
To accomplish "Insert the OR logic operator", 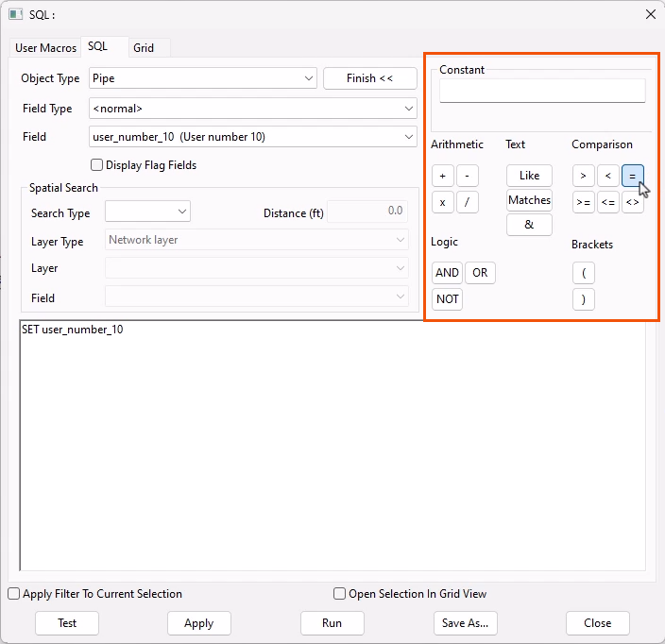I will pyautogui.click(x=480, y=273).
